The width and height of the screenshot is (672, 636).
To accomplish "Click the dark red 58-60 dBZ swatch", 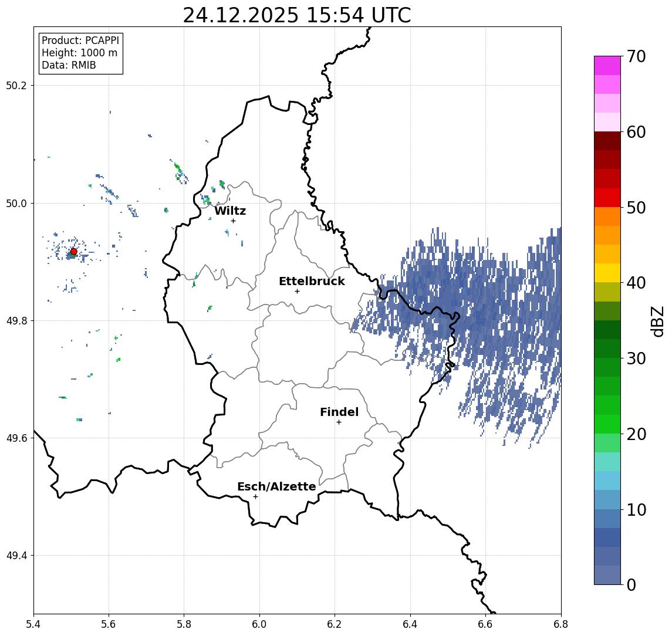I will tap(607, 141).
